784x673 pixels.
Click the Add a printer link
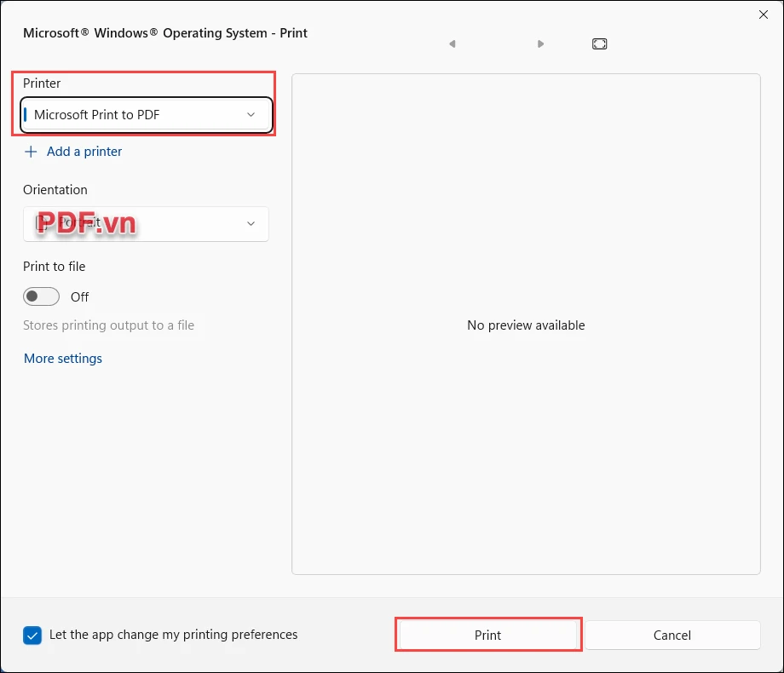84,152
